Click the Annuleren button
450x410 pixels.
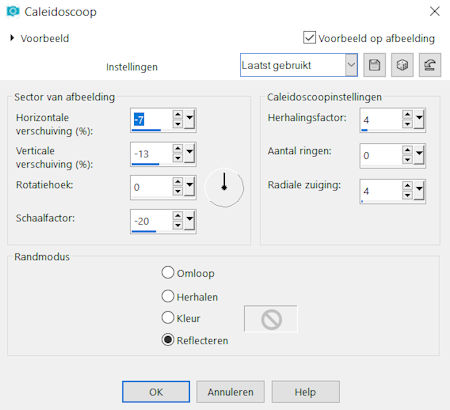[x=230, y=392]
